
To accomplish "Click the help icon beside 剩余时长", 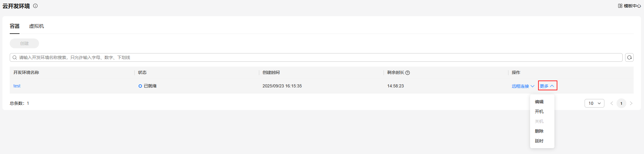I will point(408,73).
